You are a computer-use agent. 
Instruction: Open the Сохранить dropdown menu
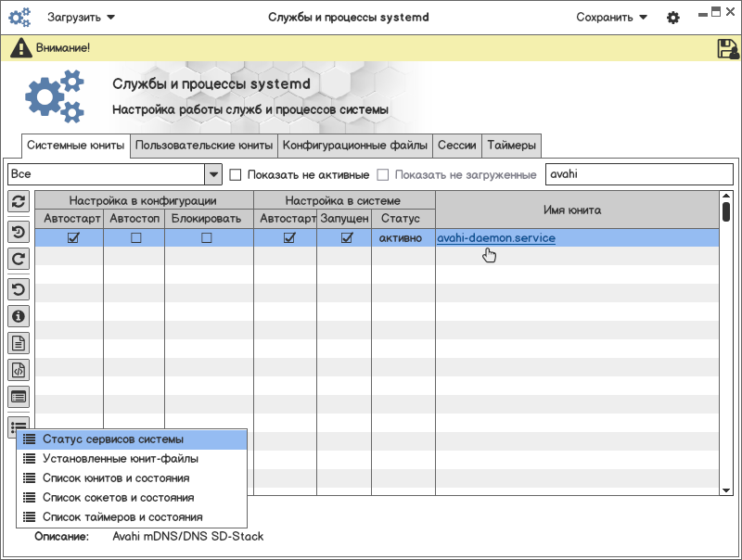coord(611,17)
